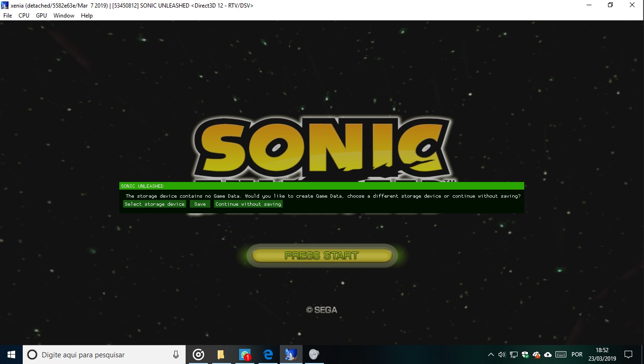Open the Action Center notifications
This screenshot has width=644, height=364.
(x=628, y=355)
